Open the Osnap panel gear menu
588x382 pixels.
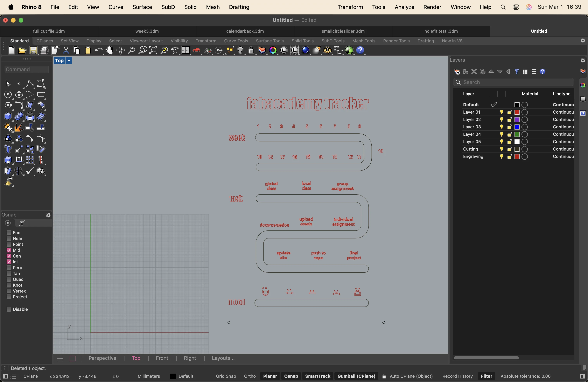pyautogui.click(x=48, y=215)
